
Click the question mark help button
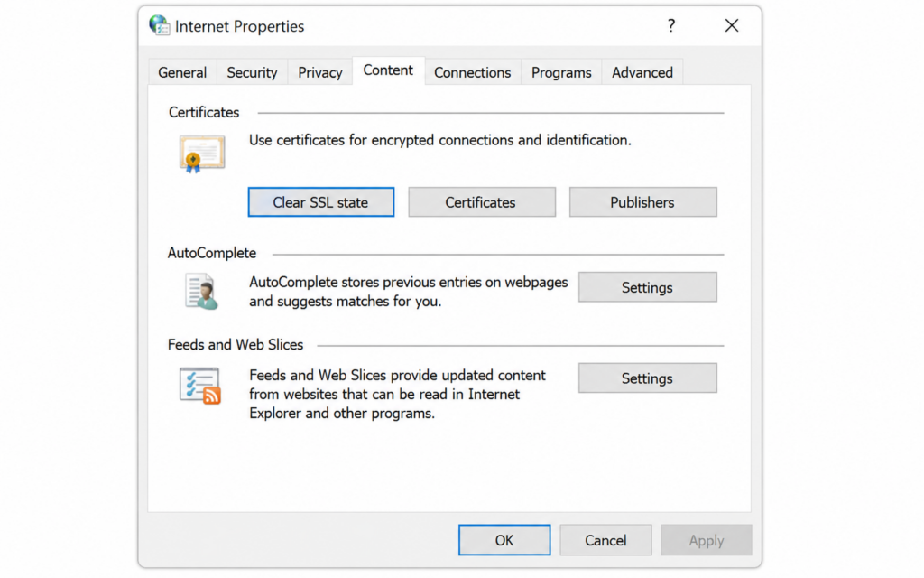pos(671,25)
